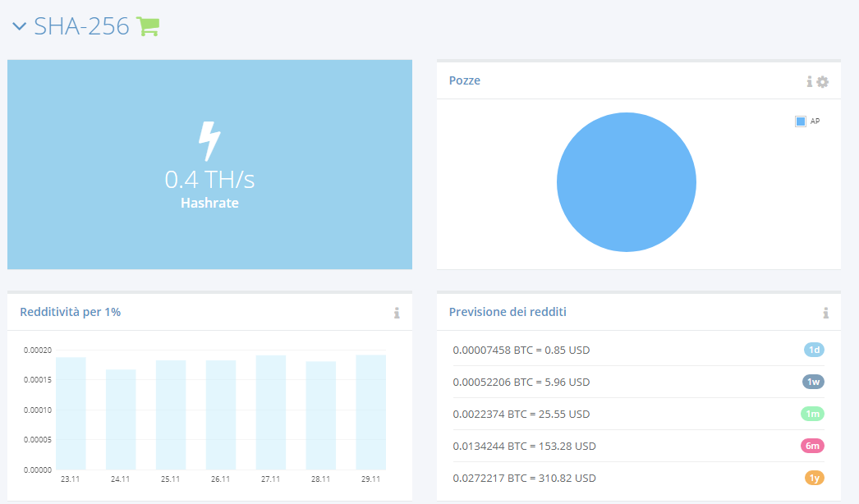The width and height of the screenshot is (859, 504).
Task: Select the 1w forecast badge
Action: tap(814, 382)
